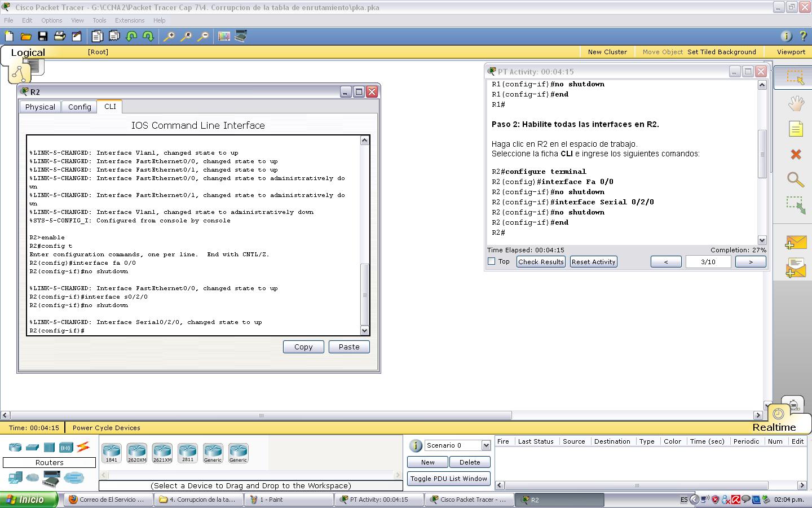Zoom in with the plus magnifier

coord(169,36)
